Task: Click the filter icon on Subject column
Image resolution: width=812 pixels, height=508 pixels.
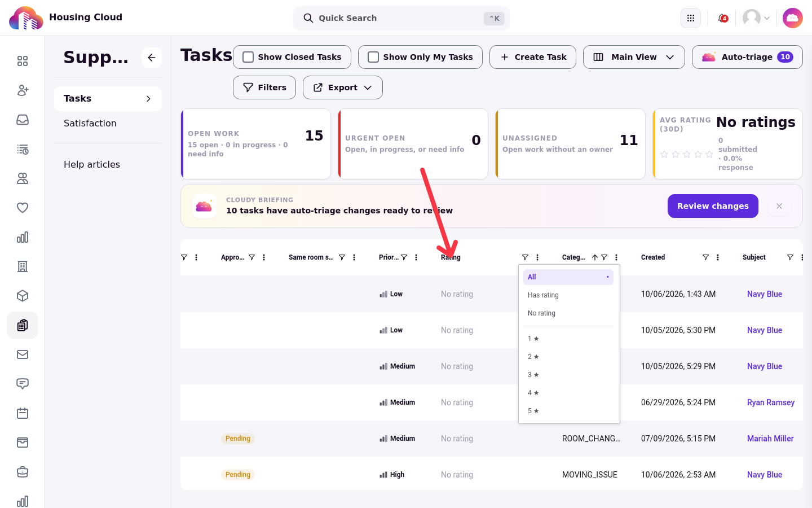Action: click(x=790, y=257)
